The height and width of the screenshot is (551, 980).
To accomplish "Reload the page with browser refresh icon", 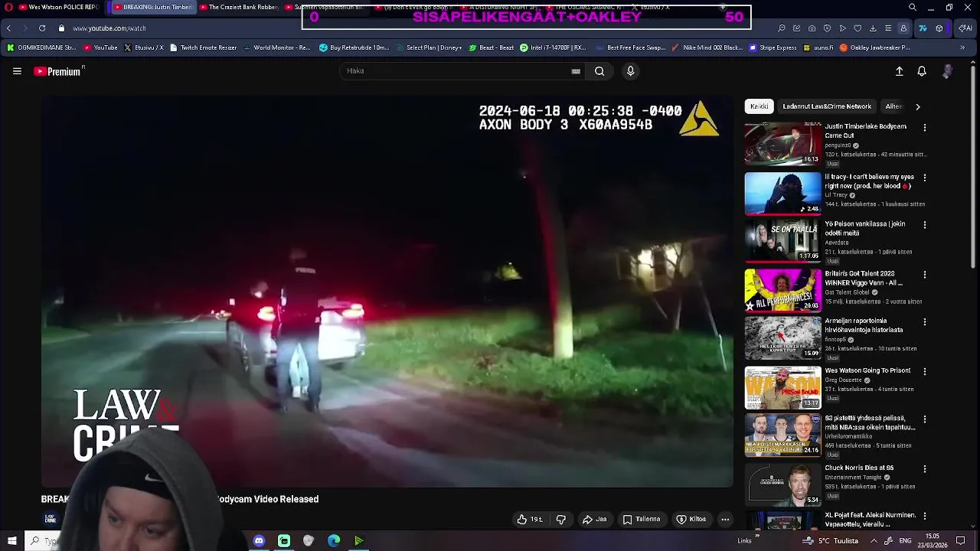I will pos(42,28).
